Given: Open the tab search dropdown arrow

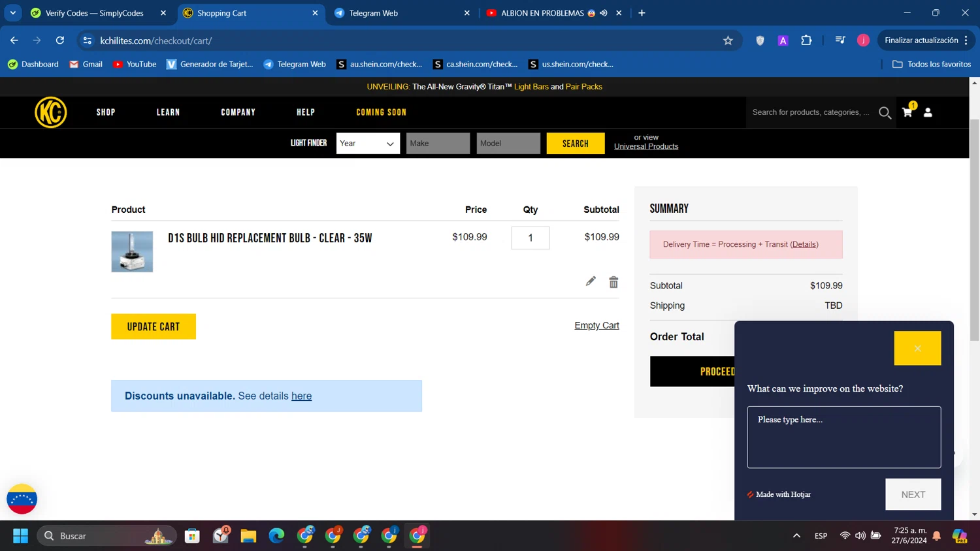Looking at the screenshot, I should [x=12, y=13].
